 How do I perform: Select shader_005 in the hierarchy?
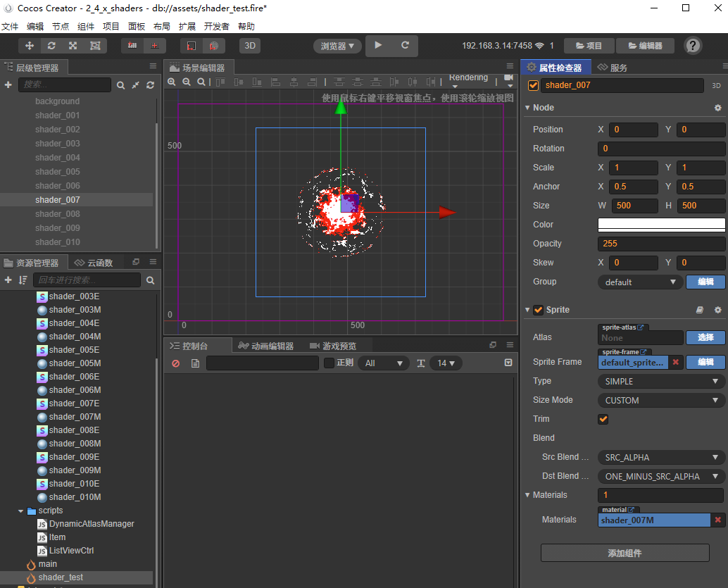coord(57,171)
